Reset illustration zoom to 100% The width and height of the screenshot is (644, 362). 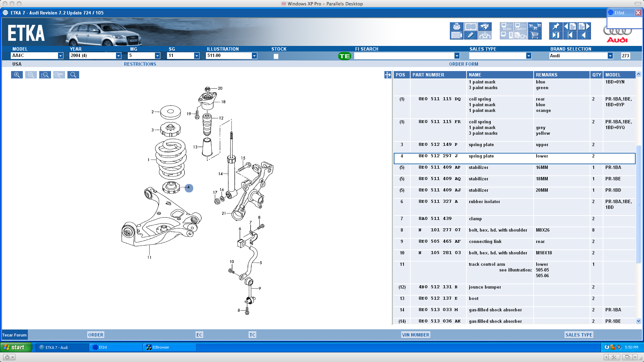[x=59, y=75]
